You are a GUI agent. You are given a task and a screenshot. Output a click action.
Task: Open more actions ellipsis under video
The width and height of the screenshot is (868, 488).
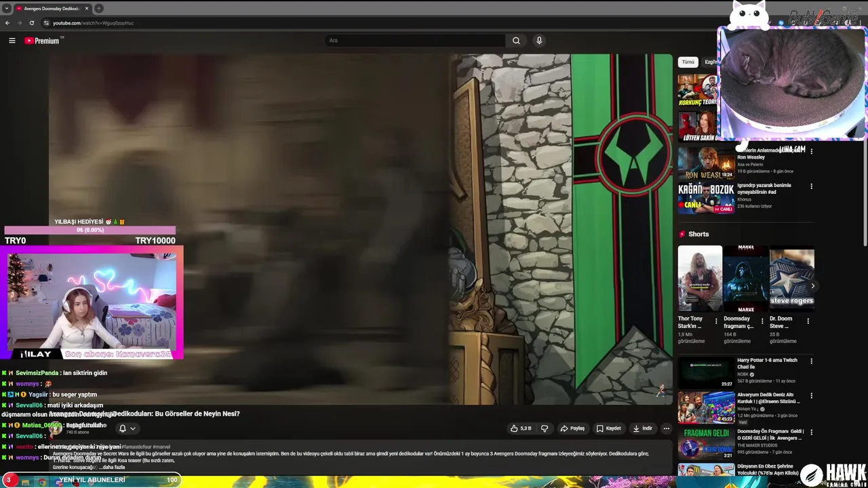[666, 428]
